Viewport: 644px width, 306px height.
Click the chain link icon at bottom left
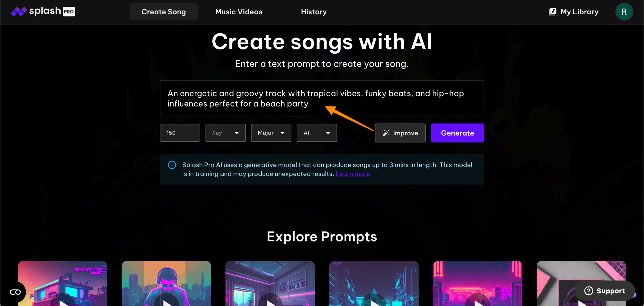point(15,292)
